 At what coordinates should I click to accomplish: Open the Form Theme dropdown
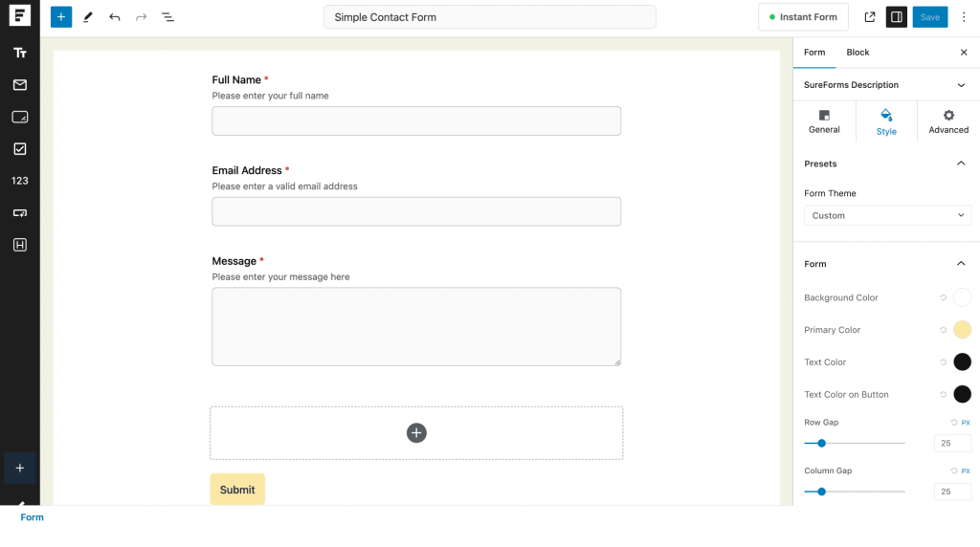coord(887,216)
